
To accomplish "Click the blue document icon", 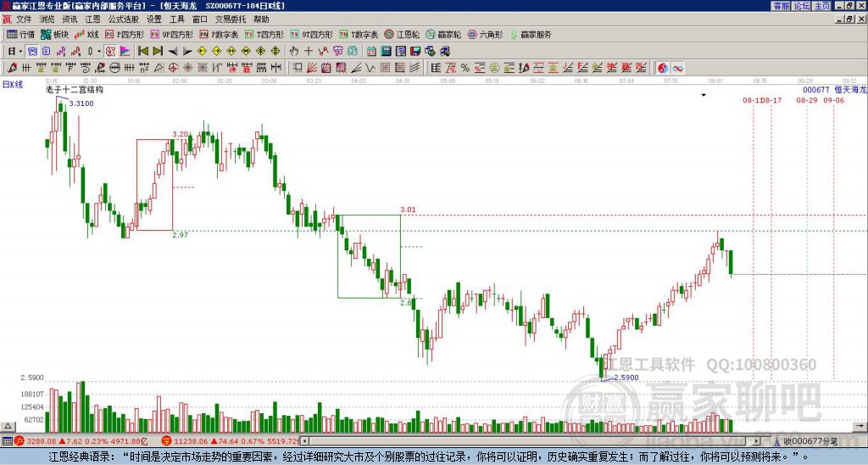I will click(46, 51).
